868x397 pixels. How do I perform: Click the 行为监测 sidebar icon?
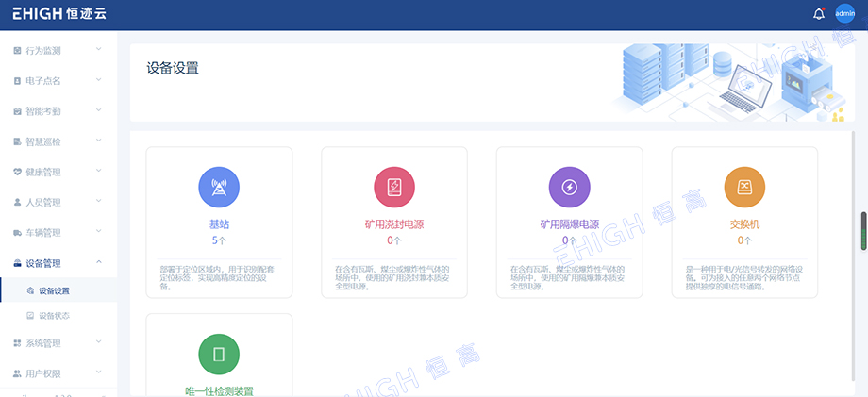coord(17,51)
